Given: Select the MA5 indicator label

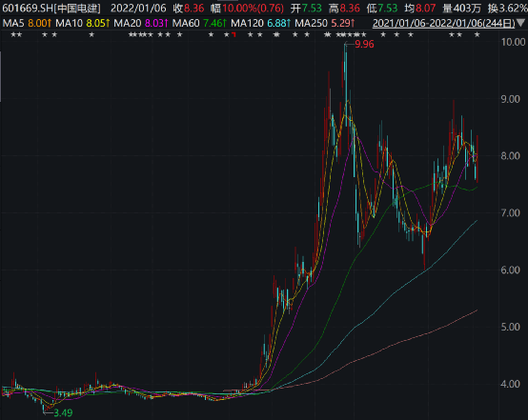Looking at the screenshot, I should coord(13,23).
